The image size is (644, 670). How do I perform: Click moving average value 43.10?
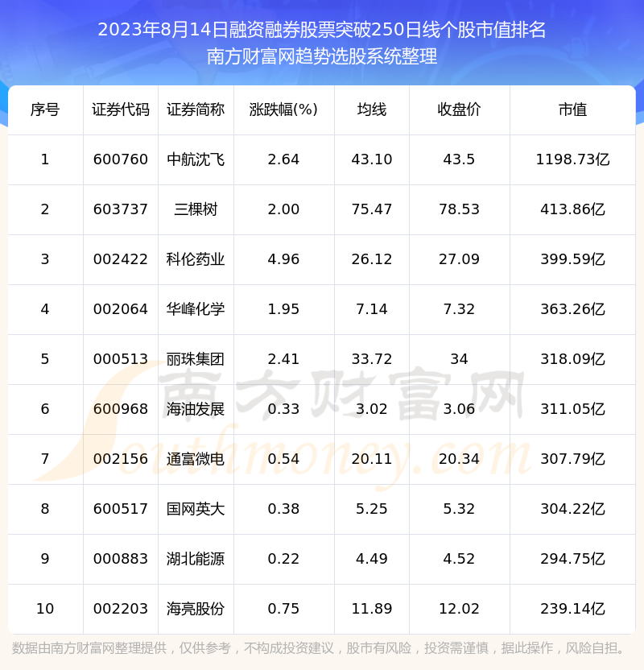[x=372, y=159]
